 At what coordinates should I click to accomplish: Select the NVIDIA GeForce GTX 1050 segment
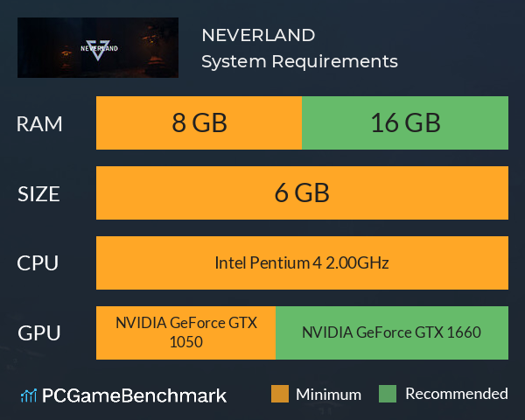pos(185,332)
